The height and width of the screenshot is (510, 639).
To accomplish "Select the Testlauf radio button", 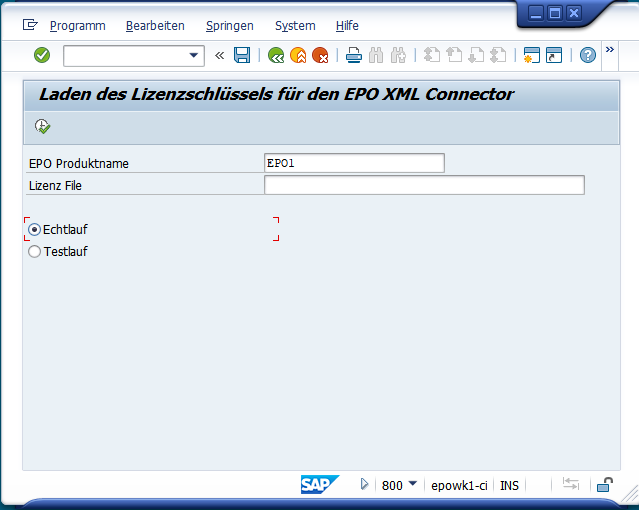I will pyautogui.click(x=34, y=252).
